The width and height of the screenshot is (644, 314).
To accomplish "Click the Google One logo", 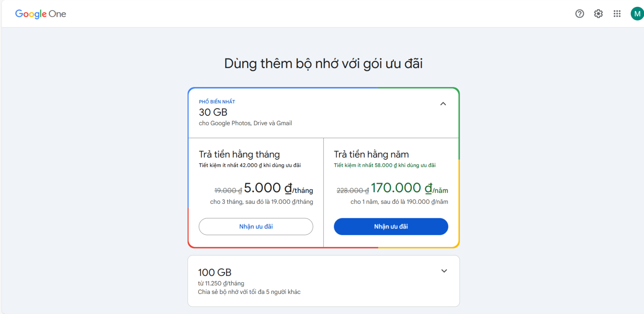I will 40,14.
